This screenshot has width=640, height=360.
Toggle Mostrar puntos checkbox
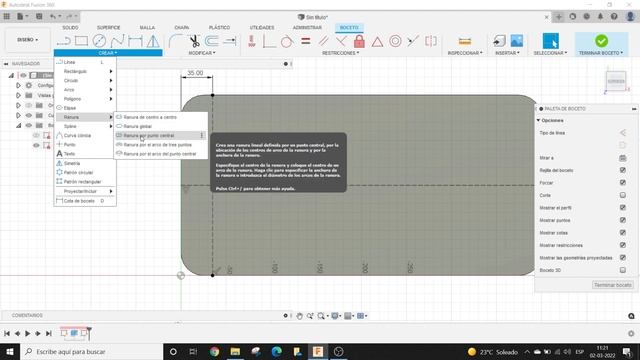pos(622,220)
